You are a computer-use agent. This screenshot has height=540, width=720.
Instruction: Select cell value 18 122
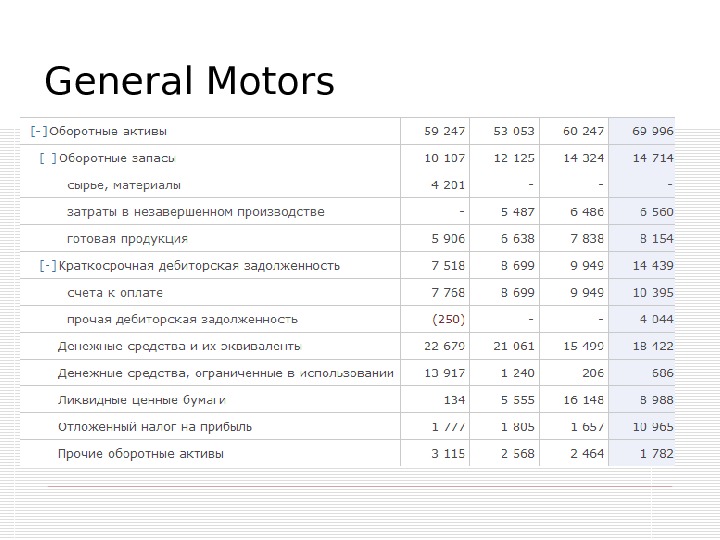(x=652, y=346)
